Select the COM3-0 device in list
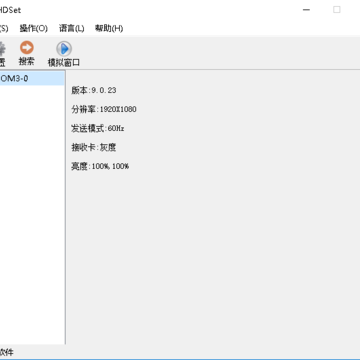The image size is (360, 360). pos(32,79)
